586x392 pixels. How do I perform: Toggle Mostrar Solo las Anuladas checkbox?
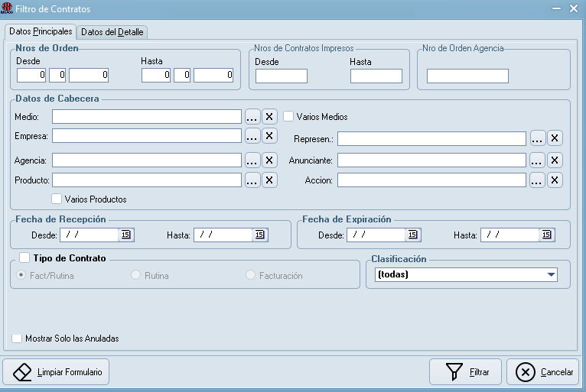17,339
